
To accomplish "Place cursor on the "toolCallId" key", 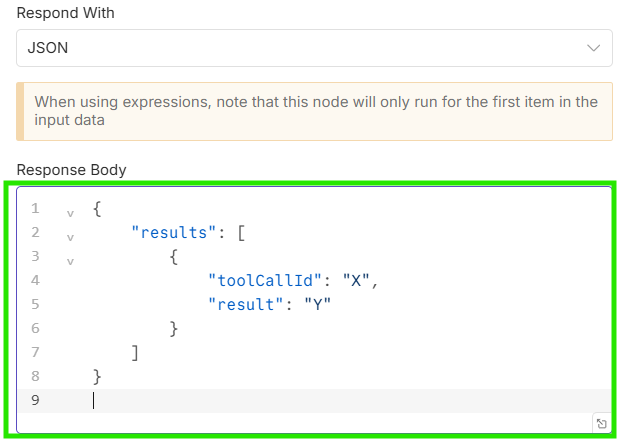I will [x=265, y=281].
